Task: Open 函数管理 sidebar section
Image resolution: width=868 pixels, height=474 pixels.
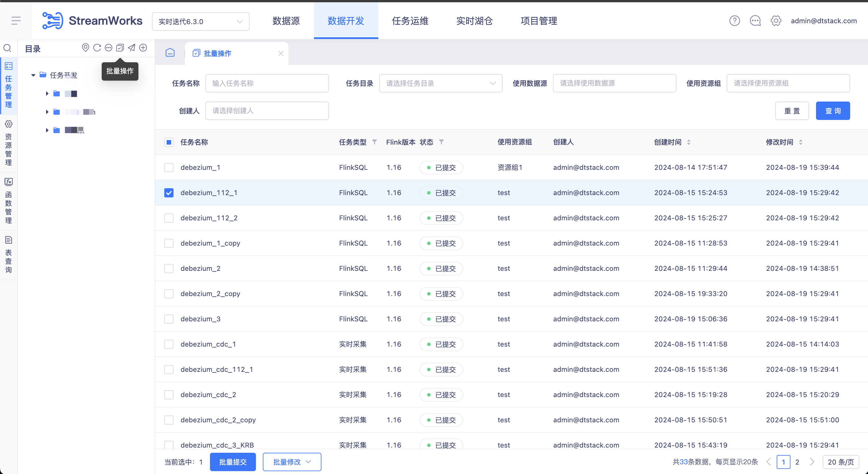Action: pyautogui.click(x=8, y=201)
